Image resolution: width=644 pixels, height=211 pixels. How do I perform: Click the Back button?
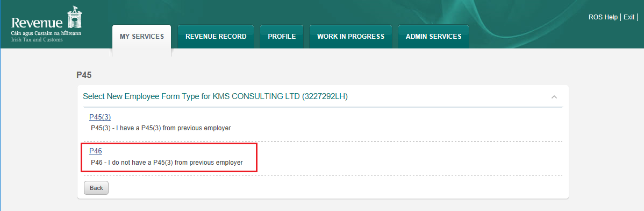pyautogui.click(x=96, y=188)
